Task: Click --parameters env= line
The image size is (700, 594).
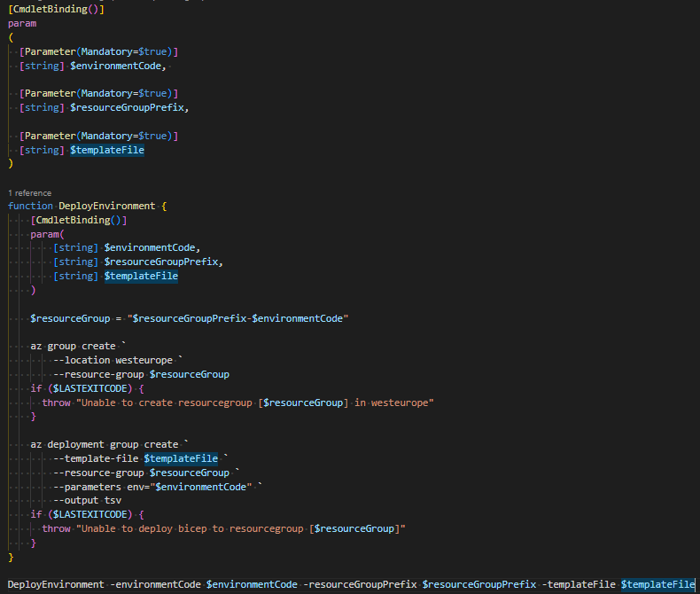Action: (155, 487)
